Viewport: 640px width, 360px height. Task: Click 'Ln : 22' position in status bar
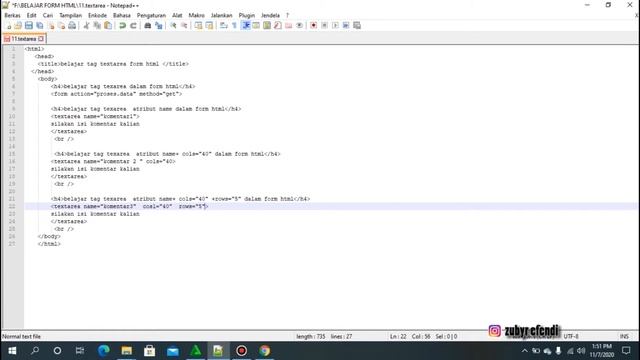pyautogui.click(x=398, y=336)
